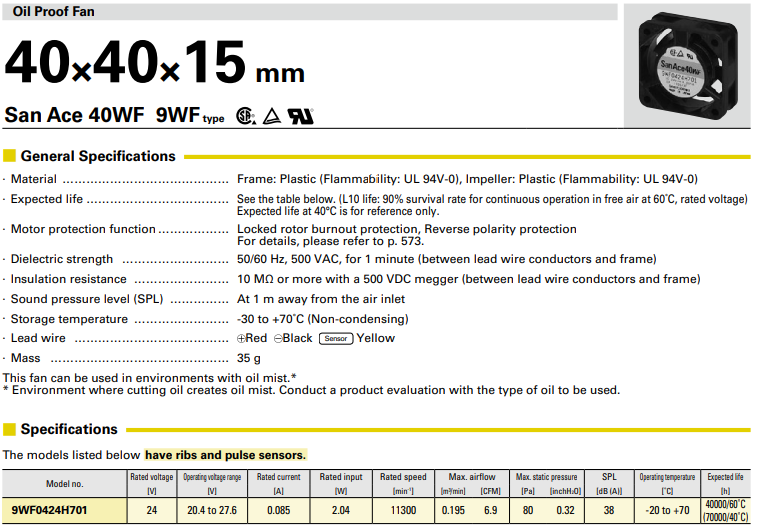Click the yellow square beside Specifications heading
Screen dimensions: 757x527
point(10,429)
